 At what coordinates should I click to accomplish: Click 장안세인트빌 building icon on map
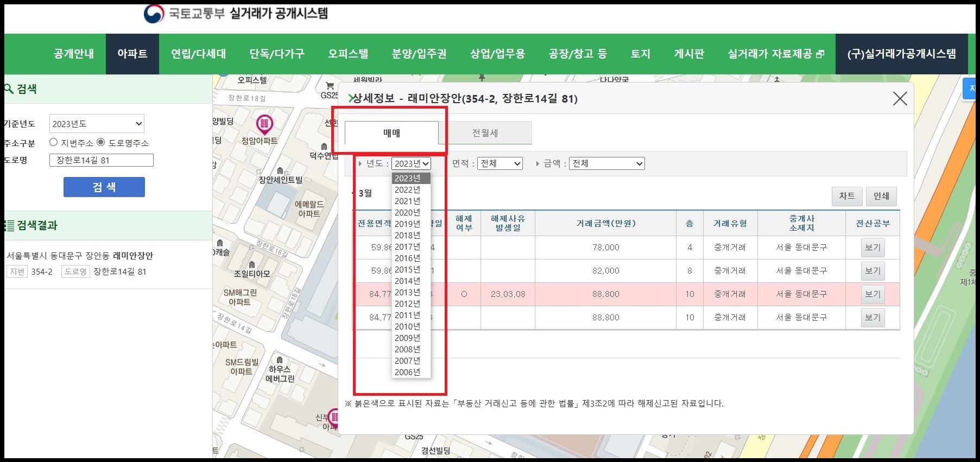click(x=280, y=170)
